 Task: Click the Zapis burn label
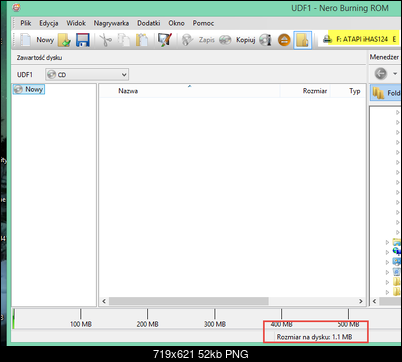[207, 40]
